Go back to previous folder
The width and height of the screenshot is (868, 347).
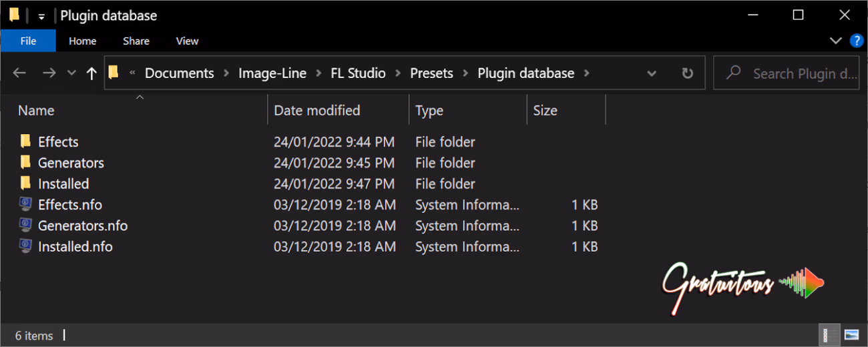click(19, 73)
